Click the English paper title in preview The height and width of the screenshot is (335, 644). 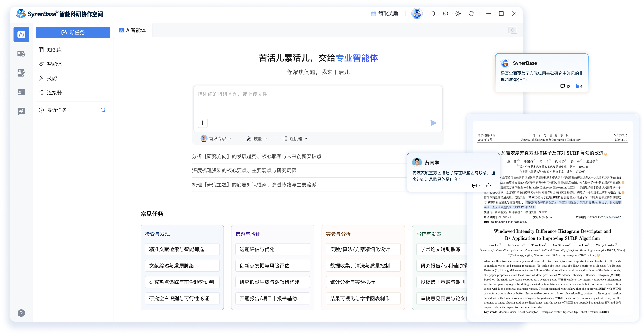tap(552, 235)
